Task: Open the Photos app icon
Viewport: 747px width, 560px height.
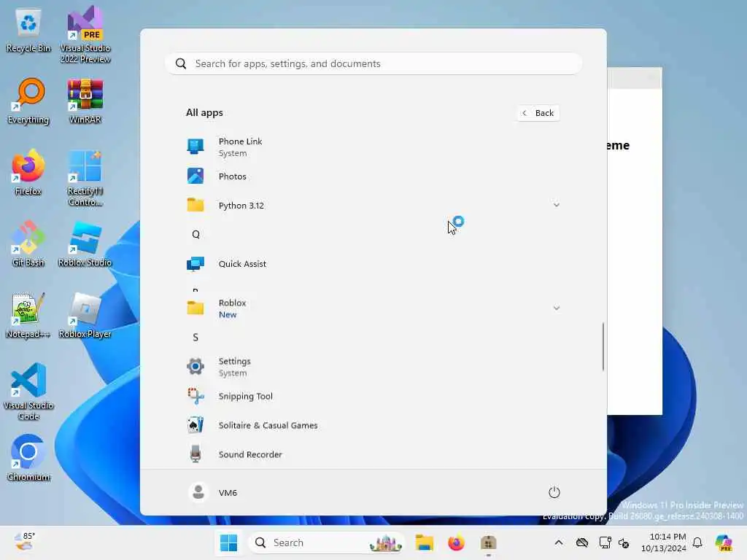Action: 196,176
